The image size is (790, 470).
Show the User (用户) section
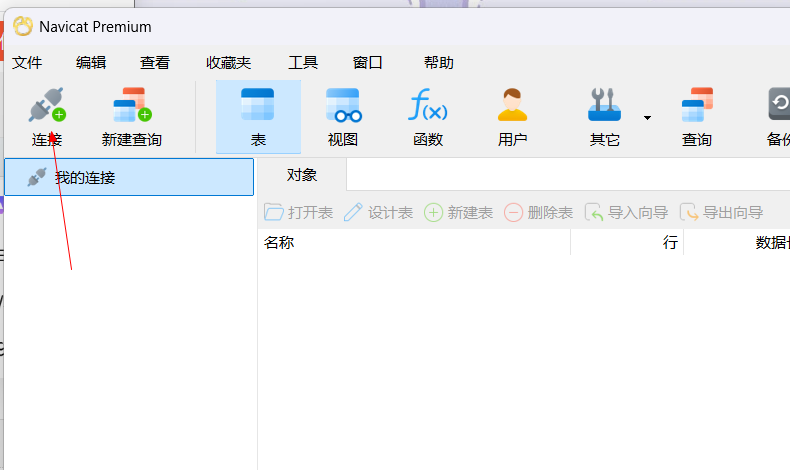pos(512,117)
